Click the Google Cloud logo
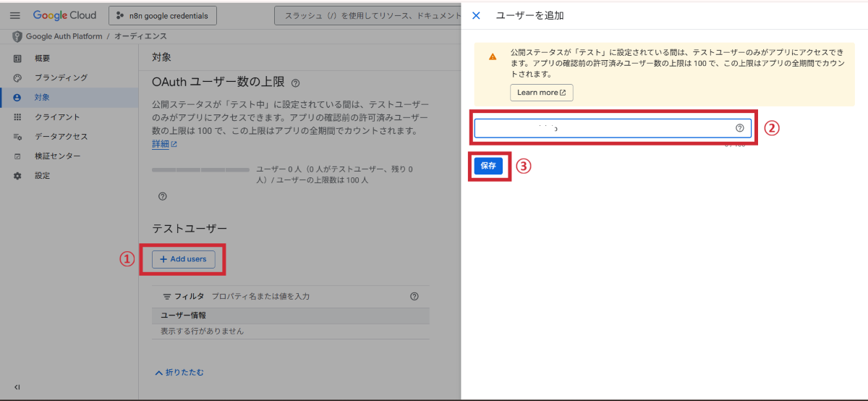The image size is (868, 401). tap(64, 15)
